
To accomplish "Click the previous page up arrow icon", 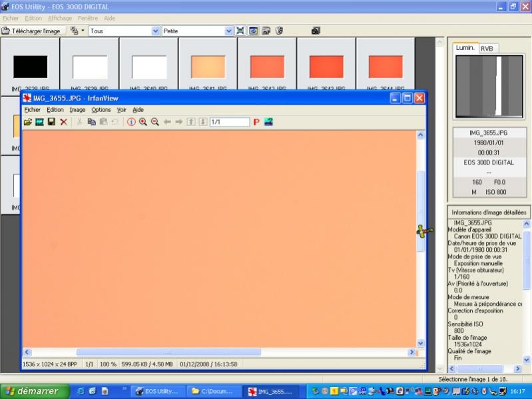I will [x=191, y=122].
